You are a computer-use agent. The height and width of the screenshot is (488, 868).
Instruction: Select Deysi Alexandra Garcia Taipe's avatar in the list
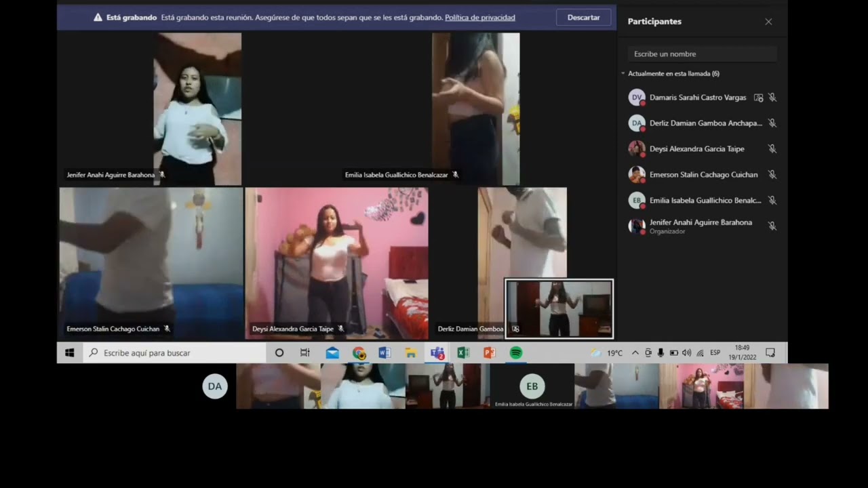pyautogui.click(x=637, y=149)
